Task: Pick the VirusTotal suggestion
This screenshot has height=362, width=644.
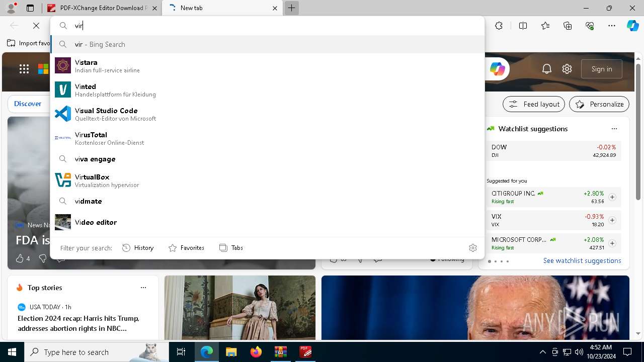Action: click(x=267, y=138)
